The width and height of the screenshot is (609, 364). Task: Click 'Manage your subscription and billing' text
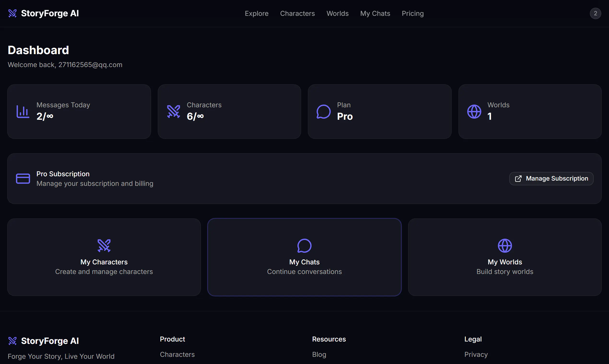point(94,183)
